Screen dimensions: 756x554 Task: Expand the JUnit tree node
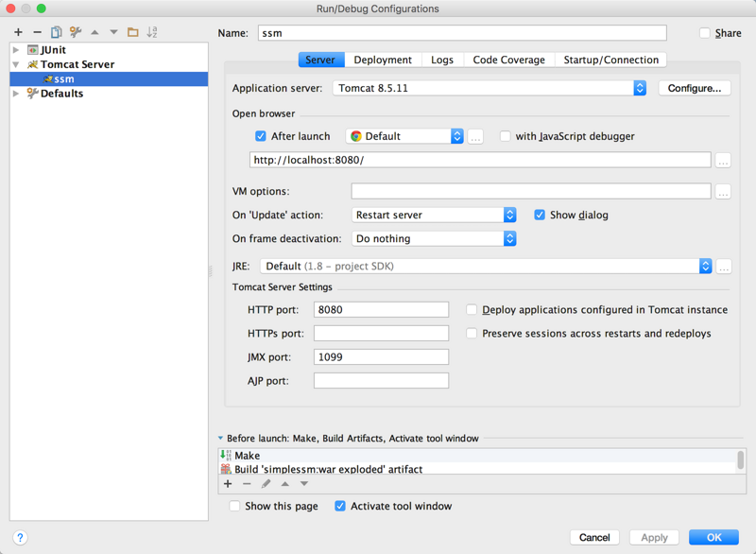tap(16, 50)
